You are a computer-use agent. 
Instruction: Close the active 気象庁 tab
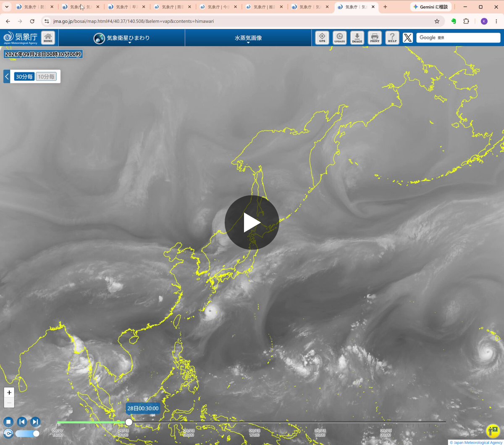[x=373, y=7]
